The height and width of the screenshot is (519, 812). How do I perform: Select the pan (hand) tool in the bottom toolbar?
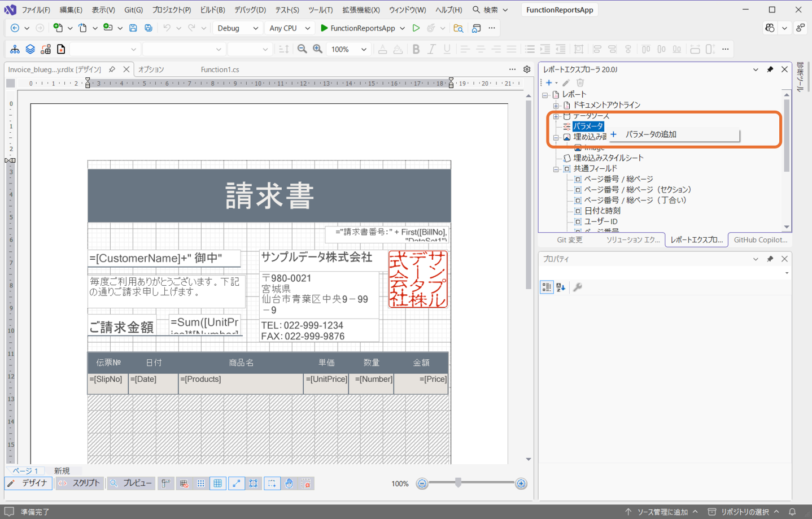point(289,483)
